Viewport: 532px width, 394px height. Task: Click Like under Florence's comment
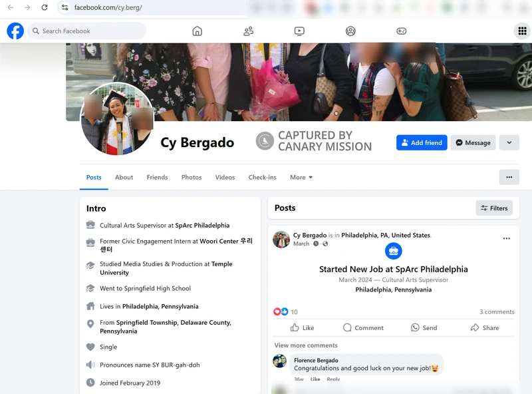315,379
